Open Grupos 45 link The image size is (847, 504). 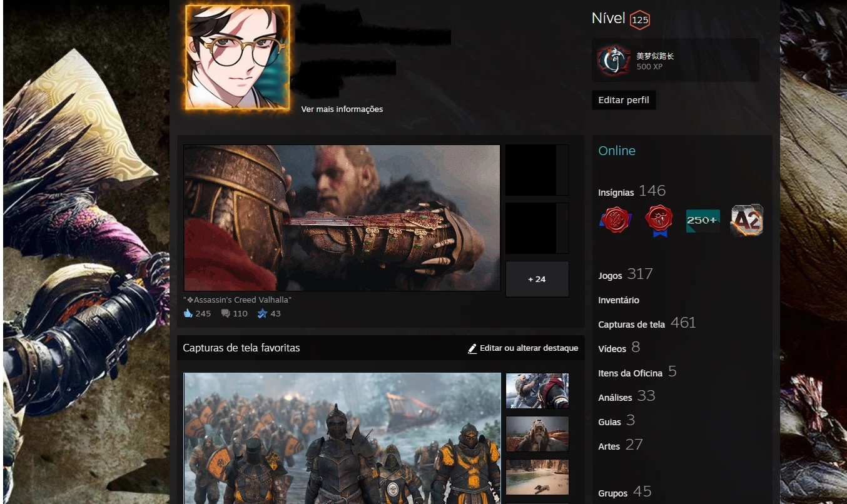click(625, 492)
